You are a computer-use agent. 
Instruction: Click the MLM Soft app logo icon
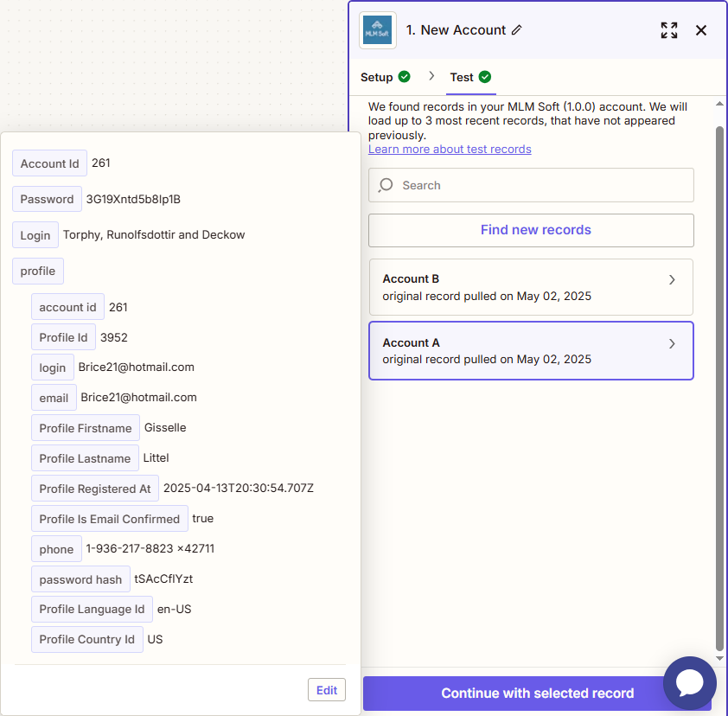[x=378, y=30]
